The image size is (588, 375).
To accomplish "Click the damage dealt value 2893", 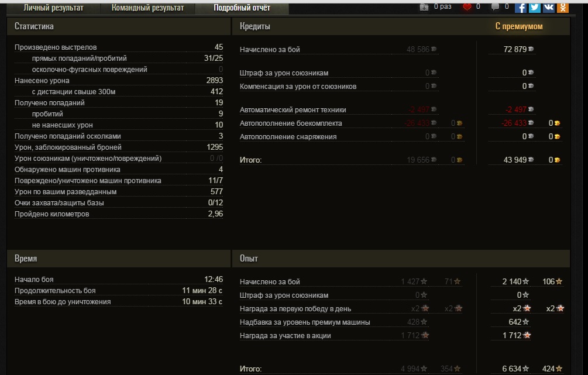I will (x=215, y=80).
